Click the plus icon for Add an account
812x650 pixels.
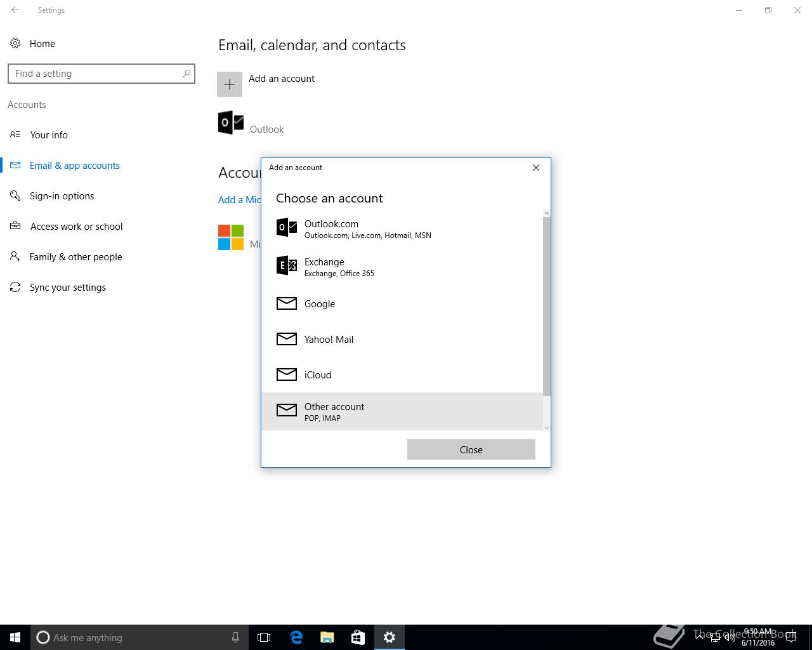coord(230,84)
